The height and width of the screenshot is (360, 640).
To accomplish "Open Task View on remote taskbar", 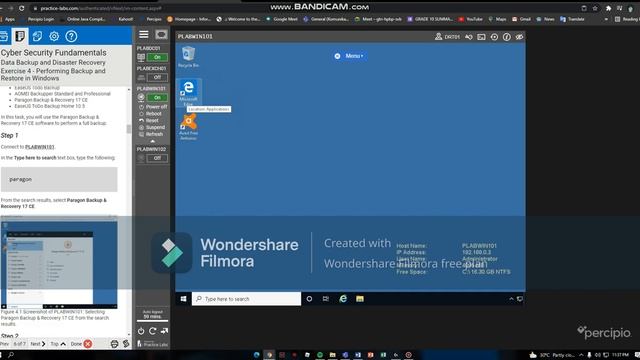I will [x=326, y=299].
